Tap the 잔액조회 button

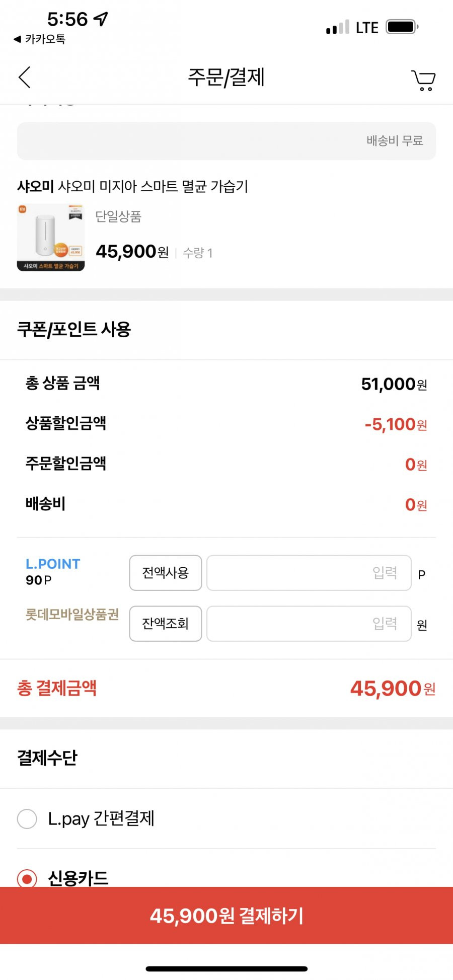click(166, 624)
